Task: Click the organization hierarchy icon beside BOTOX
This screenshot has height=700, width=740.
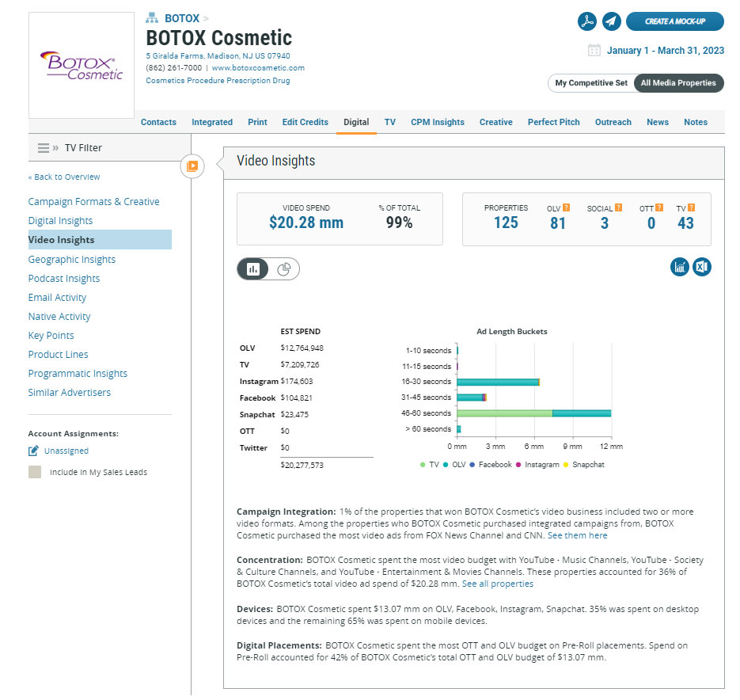Action: coord(151,18)
